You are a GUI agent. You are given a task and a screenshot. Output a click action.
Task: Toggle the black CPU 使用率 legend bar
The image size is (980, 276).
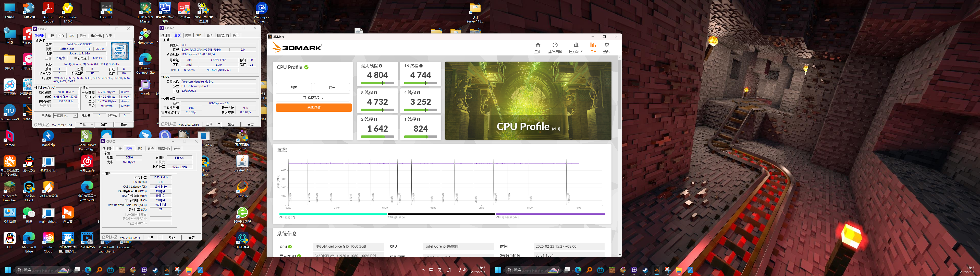click(441, 214)
